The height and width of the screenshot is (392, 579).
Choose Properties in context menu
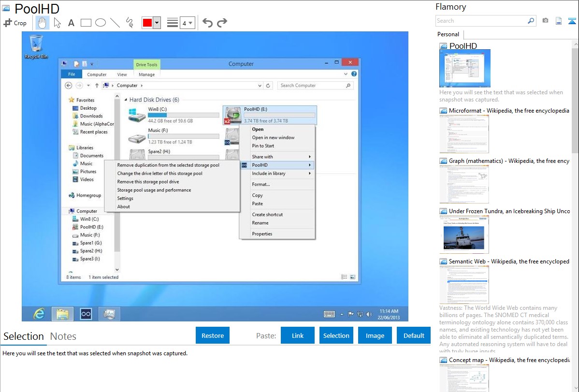coord(262,234)
